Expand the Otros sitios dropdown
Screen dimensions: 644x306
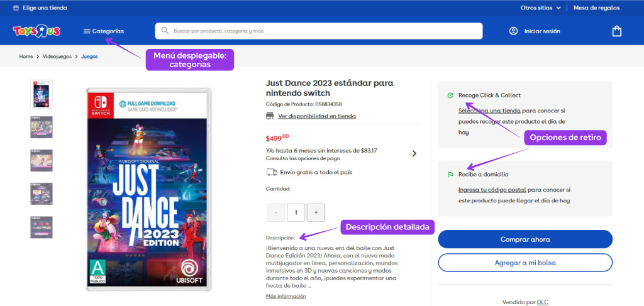pyautogui.click(x=542, y=8)
